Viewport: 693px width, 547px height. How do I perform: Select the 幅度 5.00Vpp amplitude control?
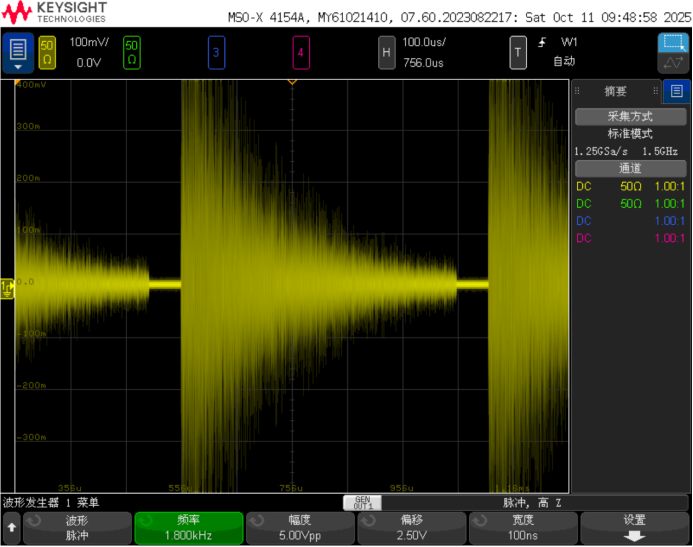coord(301,528)
